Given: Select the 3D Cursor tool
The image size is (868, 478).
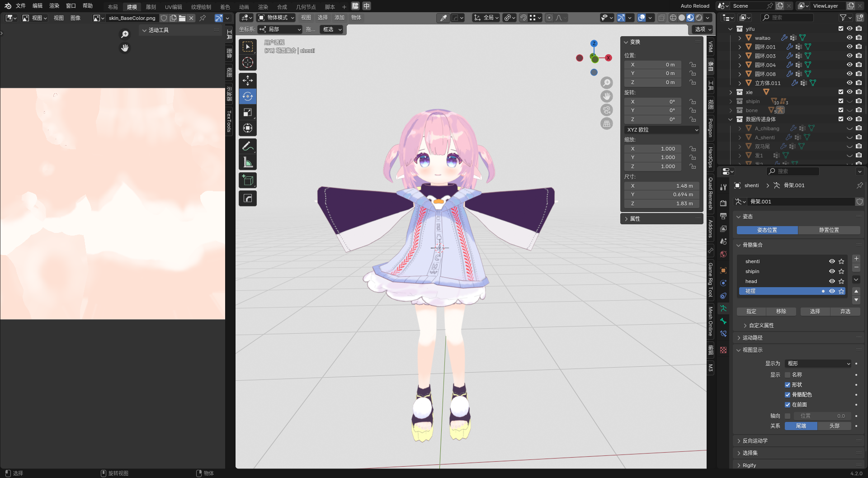Looking at the screenshot, I should tap(247, 62).
